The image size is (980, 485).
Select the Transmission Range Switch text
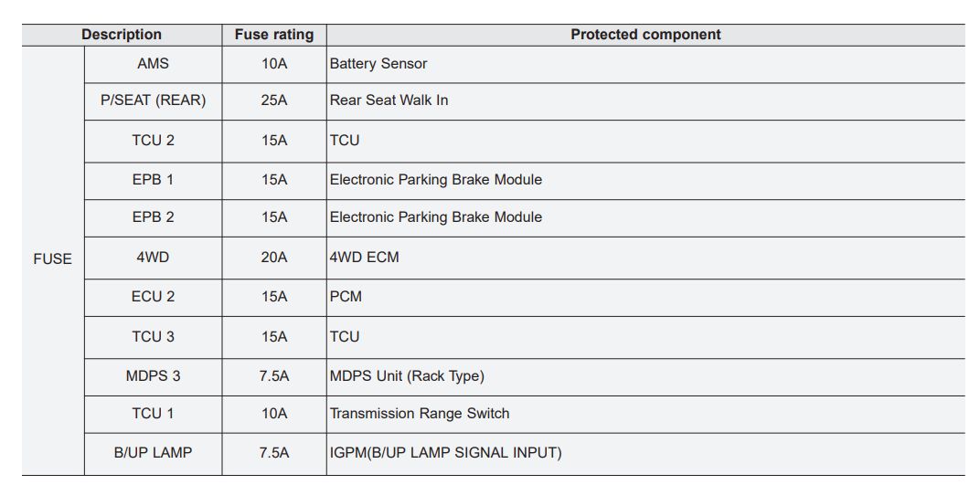click(x=420, y=414)
